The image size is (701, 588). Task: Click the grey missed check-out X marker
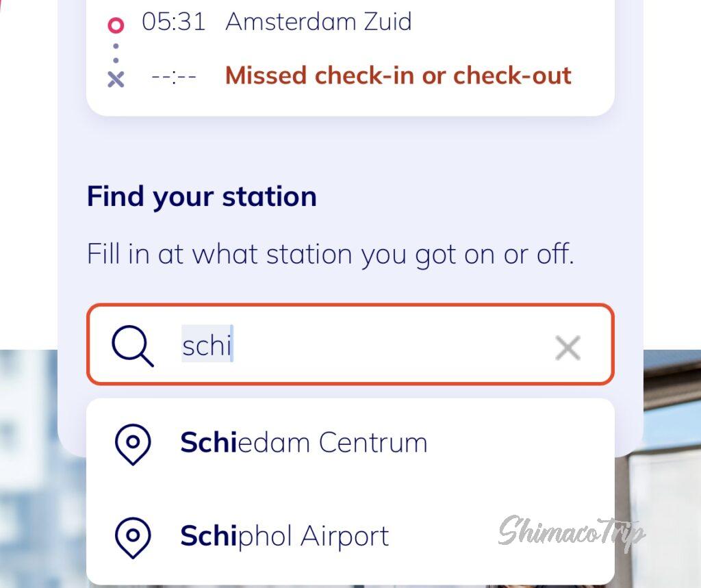pyautogui.click(x=116, y=79)
